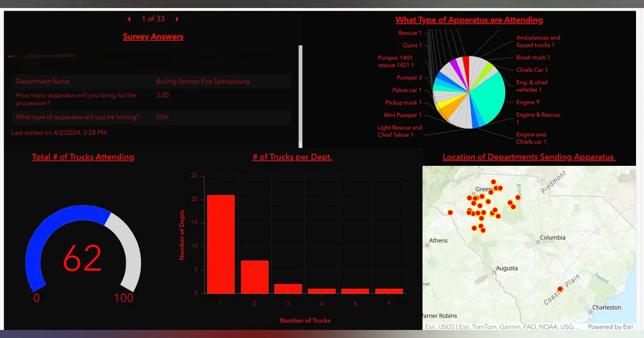Screen dimensions: 644x338
Task: Click 'Last edited on 4/2/2024' text
Action: pyautogui.click(x=60, y=132)
